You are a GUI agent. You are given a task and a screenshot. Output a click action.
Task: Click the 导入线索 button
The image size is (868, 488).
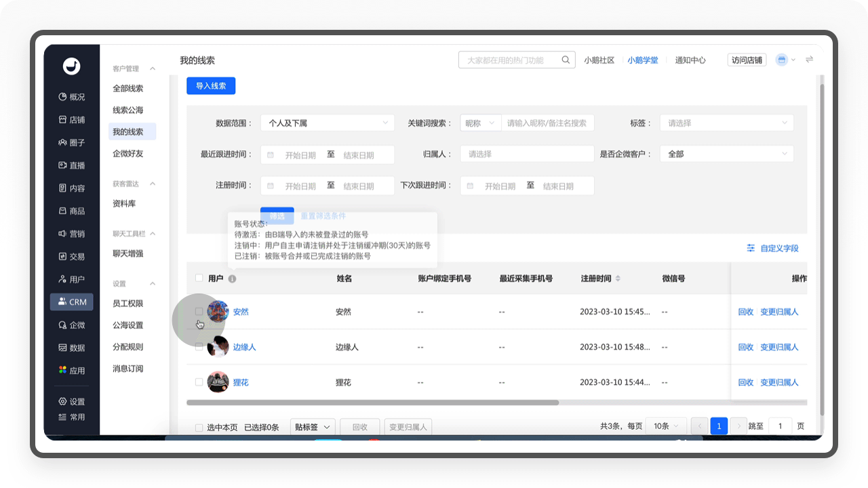[211, 86]
